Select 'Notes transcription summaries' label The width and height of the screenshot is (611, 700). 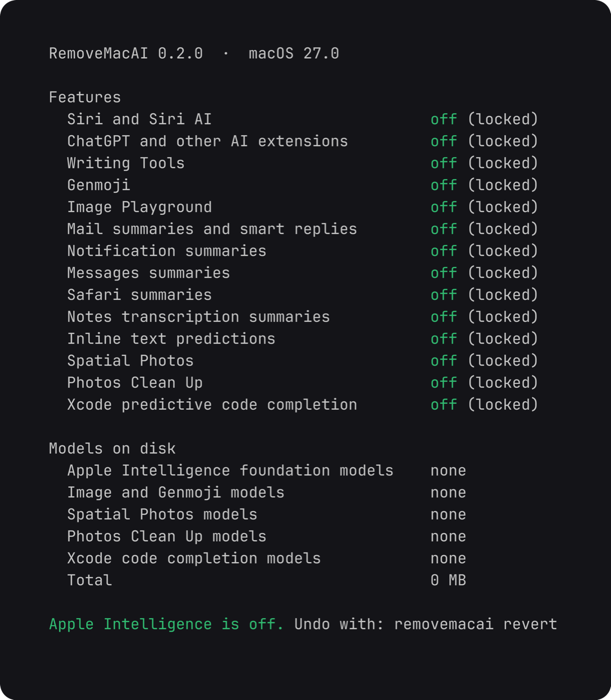(199, 317)
